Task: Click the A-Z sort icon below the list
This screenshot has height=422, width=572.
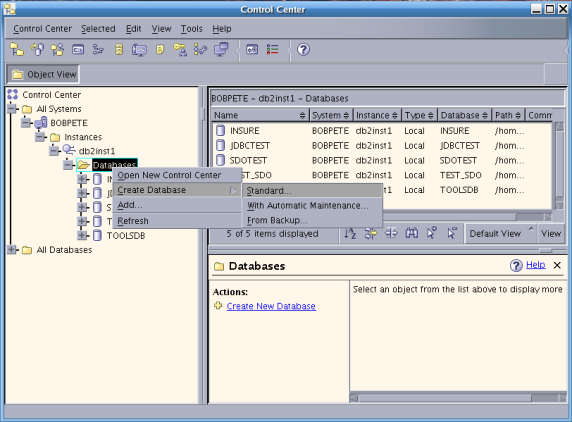Action: click(x=350, y=233)
